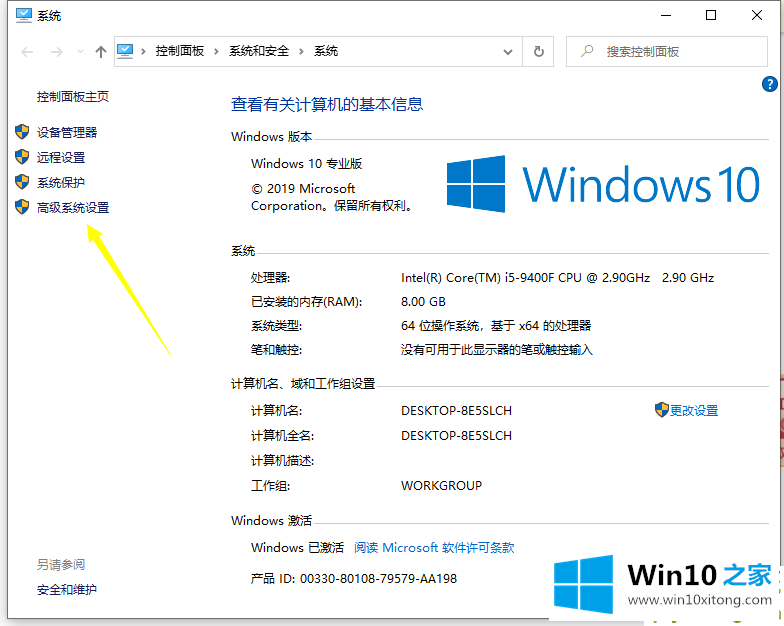Click 更改设置 link
The height and width of the screenshot is (626, 784).
694,410
